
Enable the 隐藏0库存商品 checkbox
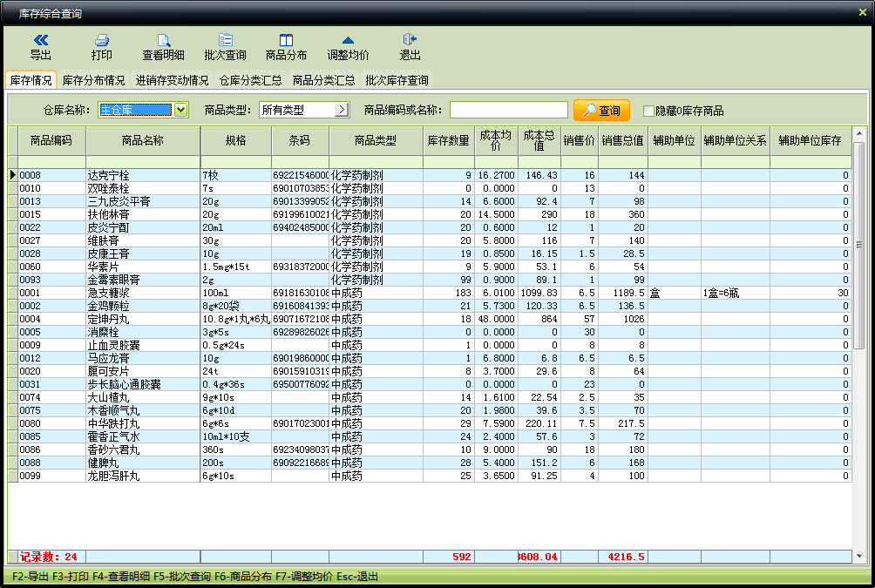tap(648, 111)
